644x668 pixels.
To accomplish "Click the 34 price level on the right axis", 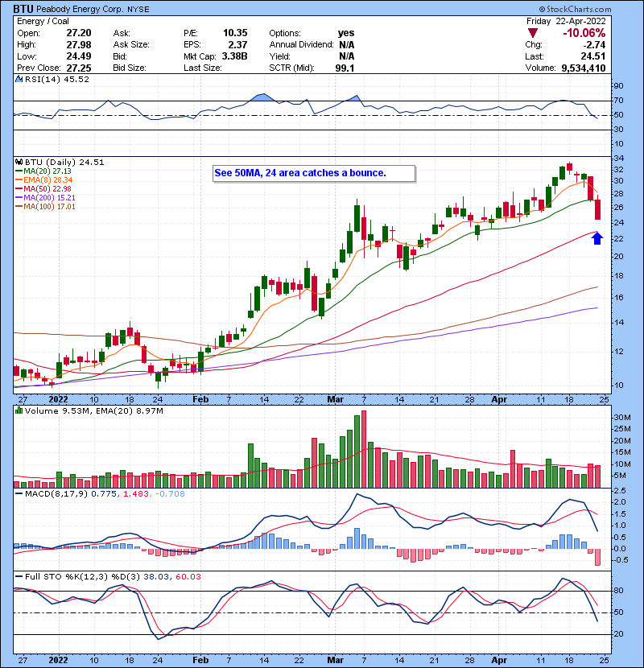I will [x=618, y=159].
